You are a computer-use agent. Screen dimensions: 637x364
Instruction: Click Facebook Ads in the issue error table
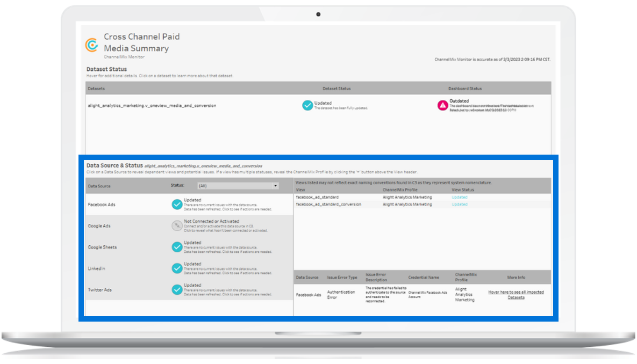(309, 295)
